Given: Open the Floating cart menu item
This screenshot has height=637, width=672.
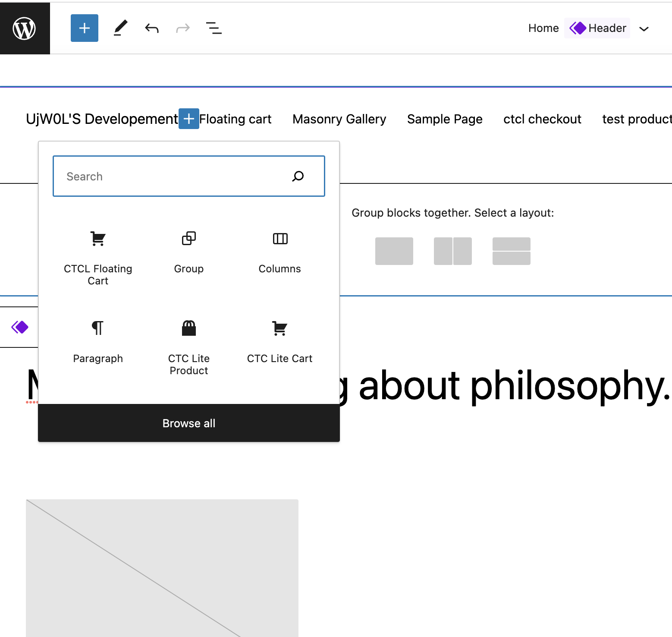Looking at the screenshot, I should (x=235, y=119).
